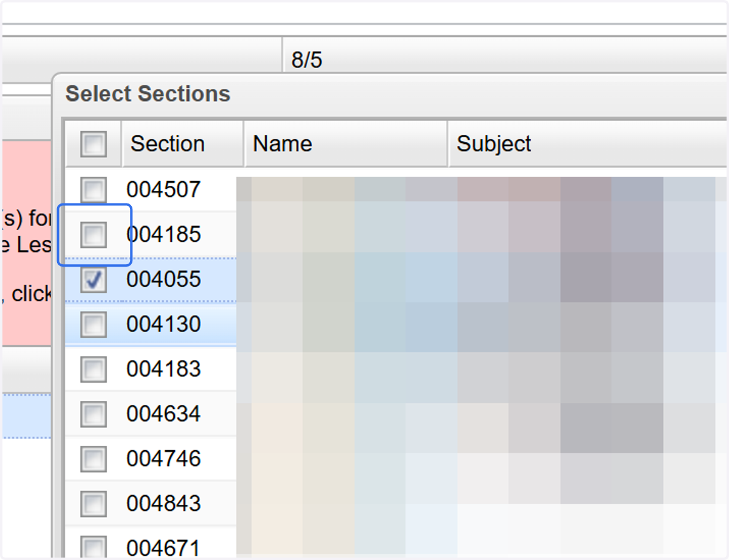This screenshot has height=560, width=729.
Task: Select section number 004130 text
Action: coord(163,324)
